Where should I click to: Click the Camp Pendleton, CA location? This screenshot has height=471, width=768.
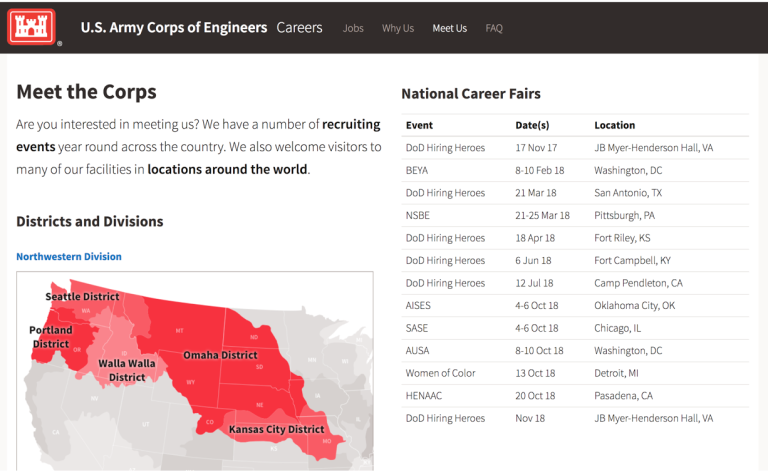638,283
